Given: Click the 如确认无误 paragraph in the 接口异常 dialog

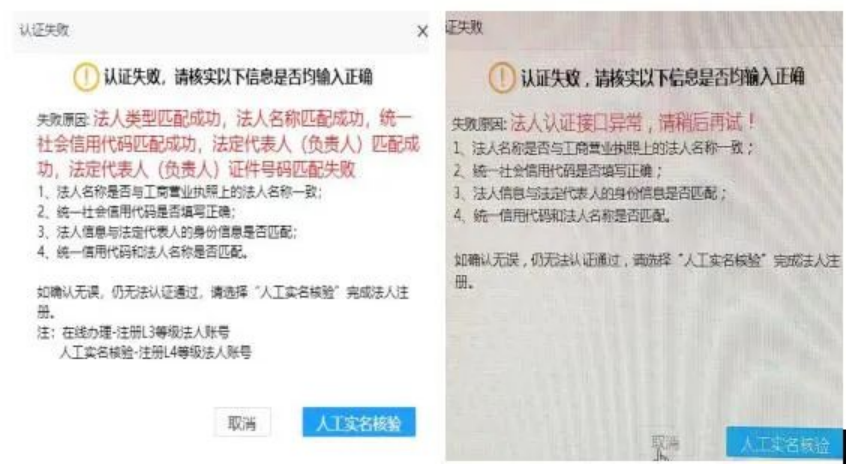Looking at the screenshot, I should [x=646, y=270].
